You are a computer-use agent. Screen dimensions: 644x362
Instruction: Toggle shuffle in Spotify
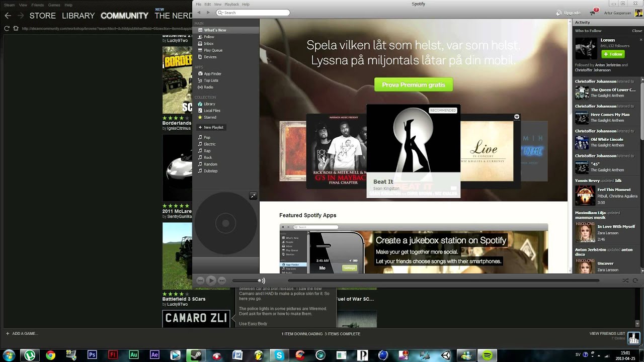click(625, 281)
